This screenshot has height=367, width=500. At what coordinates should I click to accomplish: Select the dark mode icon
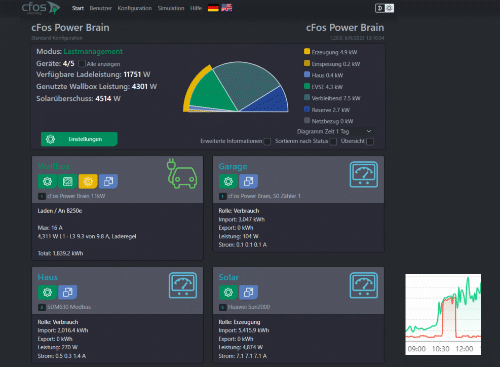(380, 8)
